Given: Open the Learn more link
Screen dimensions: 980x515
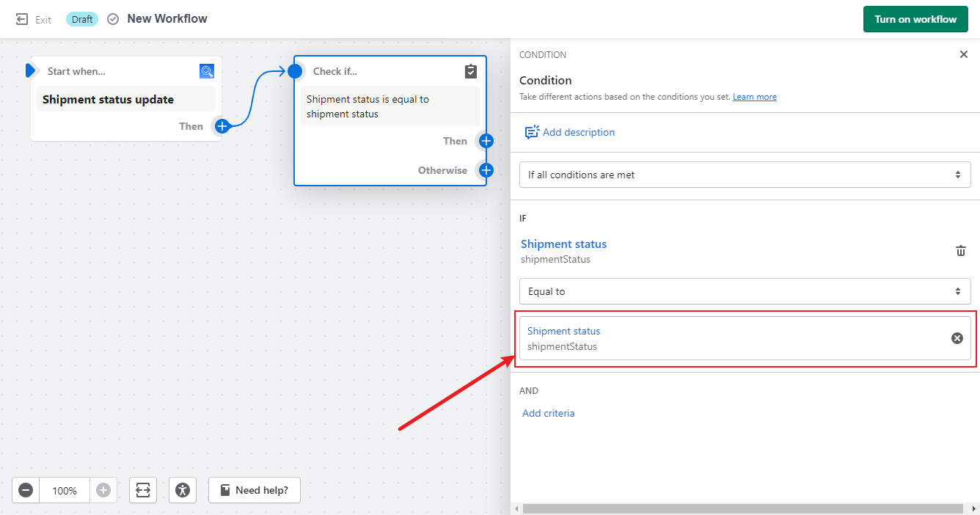Looking at the screenshot, I should click(x=755, y=97).
